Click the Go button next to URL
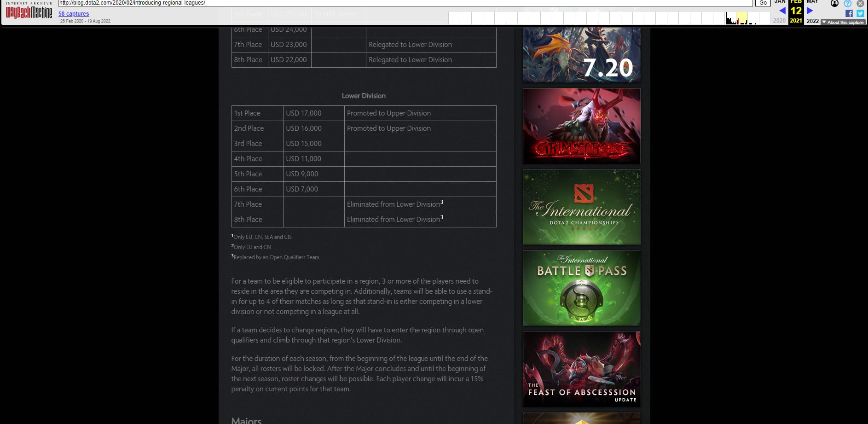Screen dimensions: 868x424 [763, 3]
